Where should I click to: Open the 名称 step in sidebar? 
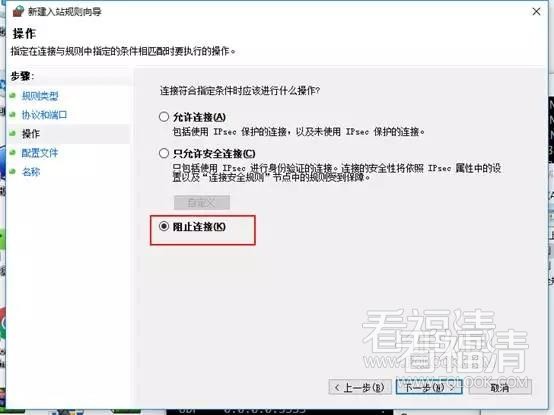[x=31, y=172]
